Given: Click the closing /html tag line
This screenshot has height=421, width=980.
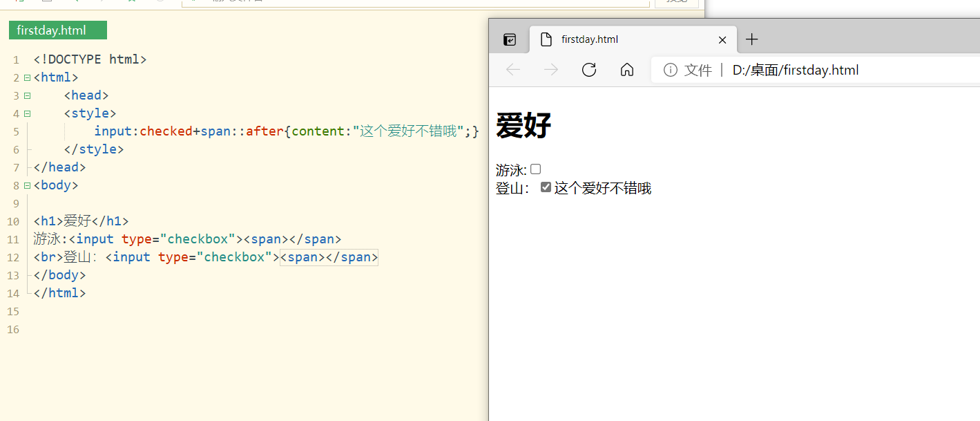Looking at the screenshot, I should click(x=59, y=293).
